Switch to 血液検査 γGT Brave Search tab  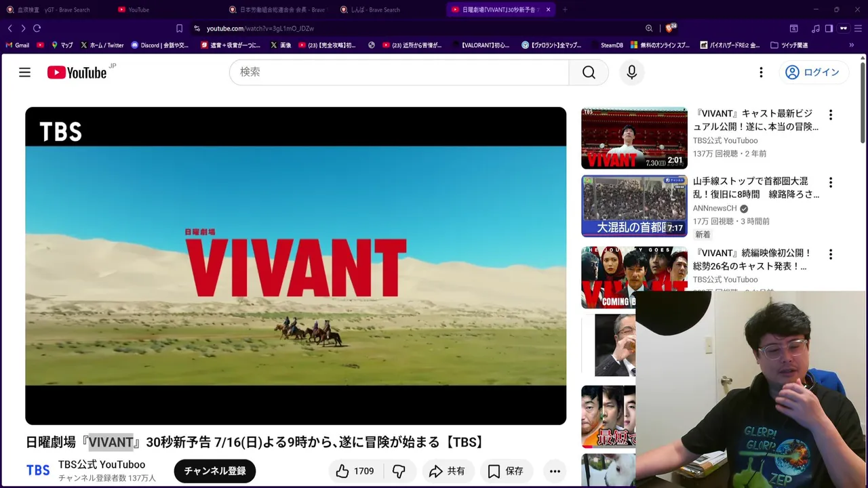54,9
